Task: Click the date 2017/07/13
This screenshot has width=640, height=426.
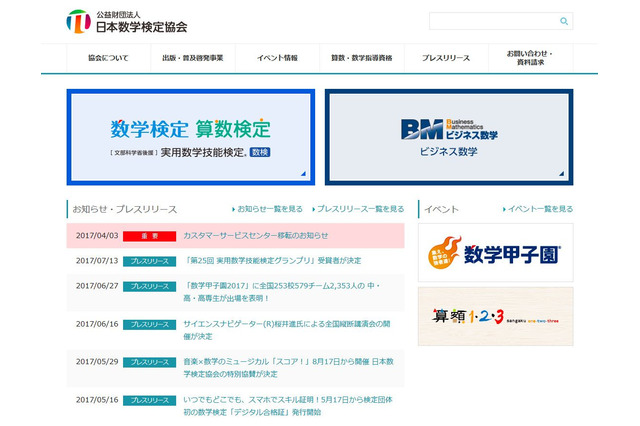Action: (97, 260)
